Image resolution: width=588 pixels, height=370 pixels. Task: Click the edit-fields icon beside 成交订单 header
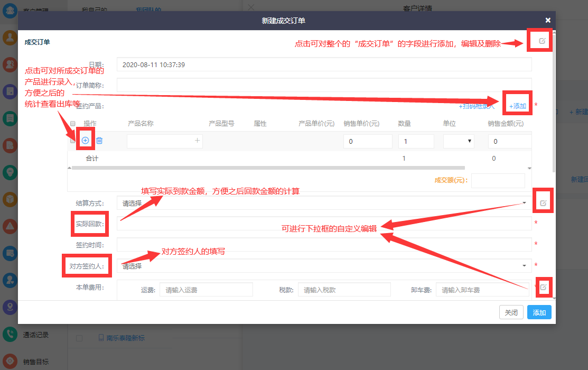pyautogui.click(x=542, y=41)
